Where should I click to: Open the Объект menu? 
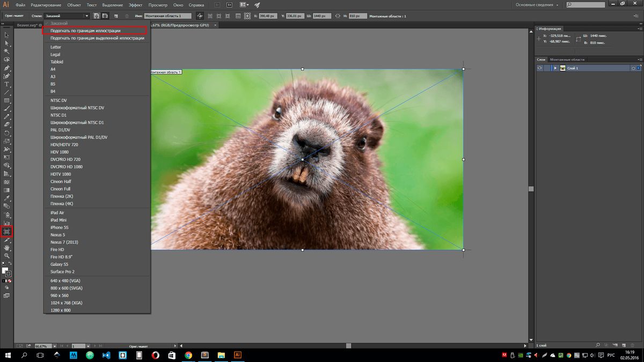(x=74, y=5)
